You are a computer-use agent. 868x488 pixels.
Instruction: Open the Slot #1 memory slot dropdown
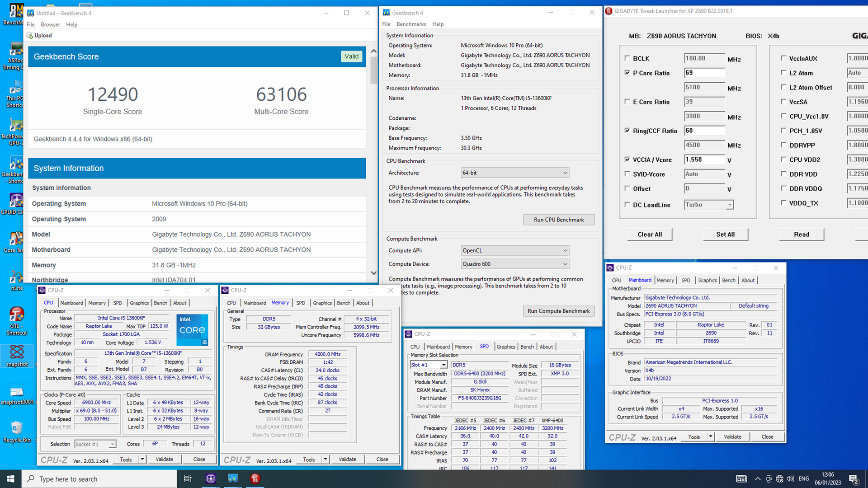click(429, 365)
